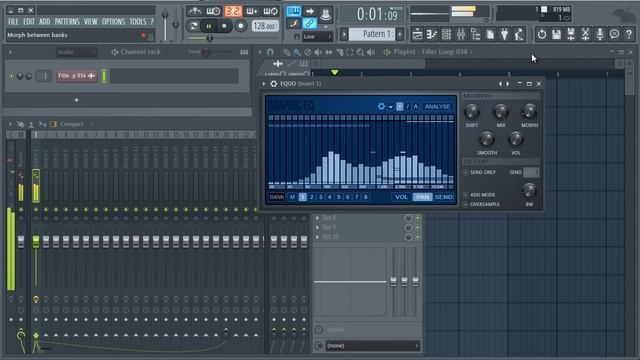Open the plugin picker plug icon

tap(504, 35)
